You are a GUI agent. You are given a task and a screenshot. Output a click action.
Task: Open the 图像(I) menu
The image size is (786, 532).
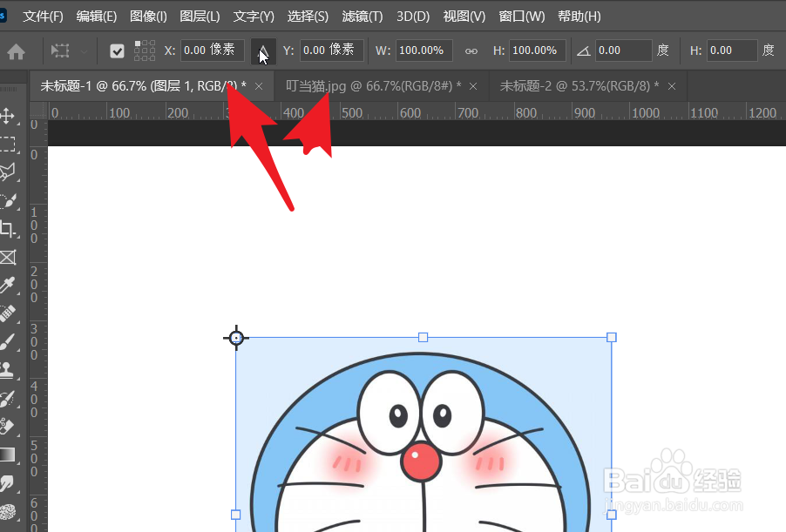pyautogui.click(x=148, y=17)
